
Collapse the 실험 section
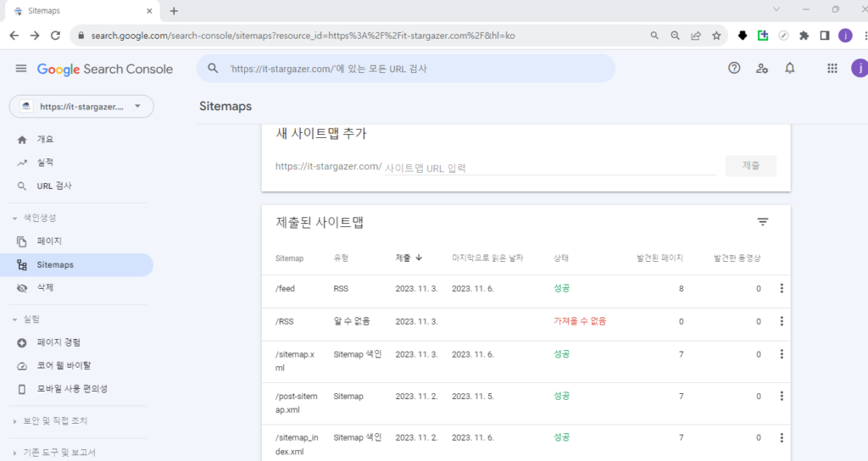click(26, 319)
